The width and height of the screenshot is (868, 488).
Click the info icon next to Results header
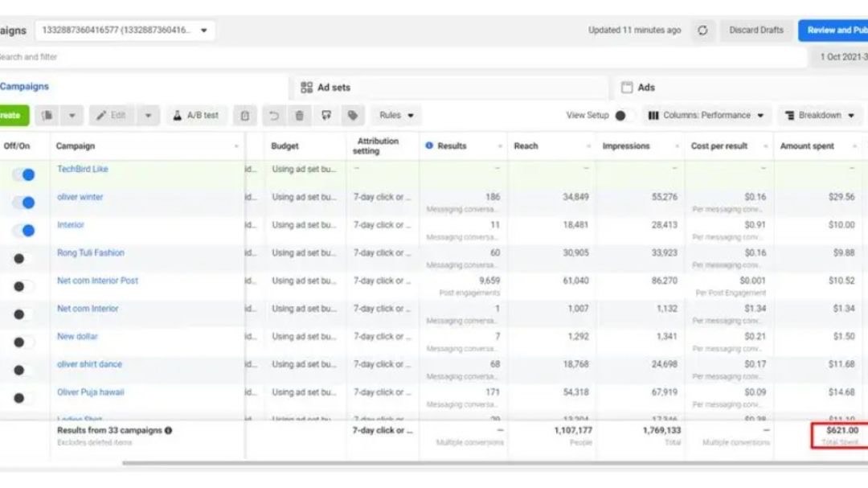pos(429,146)
